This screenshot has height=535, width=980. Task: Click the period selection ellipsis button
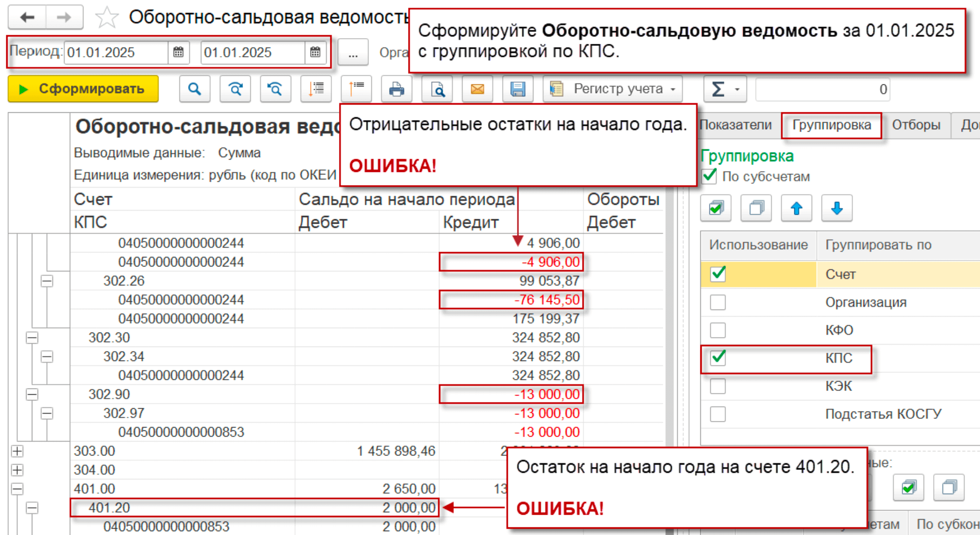(353, 53)
